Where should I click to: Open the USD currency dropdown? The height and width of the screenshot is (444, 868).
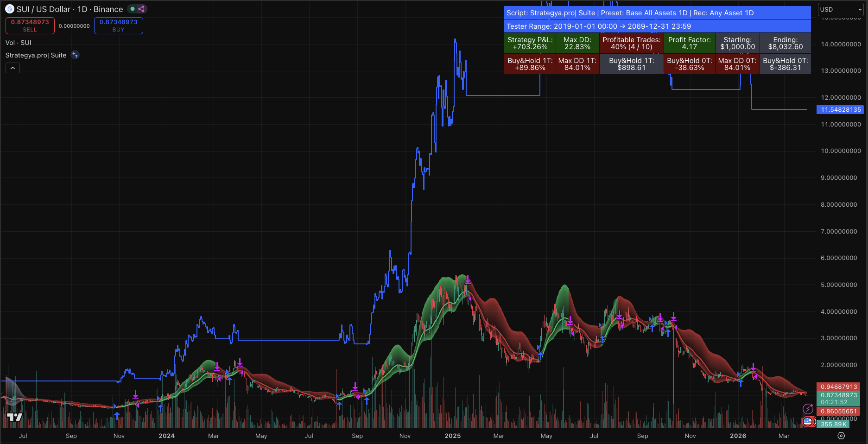841,9
